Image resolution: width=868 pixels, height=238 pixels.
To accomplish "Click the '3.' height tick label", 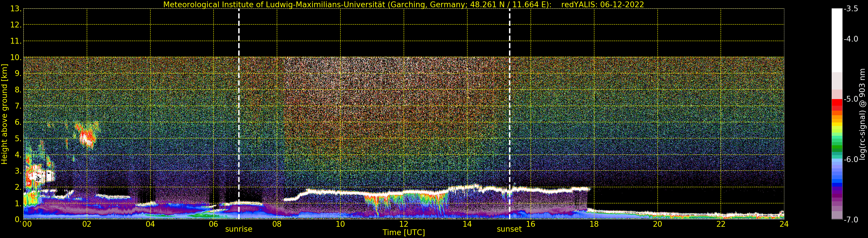I will pos(18,171).
